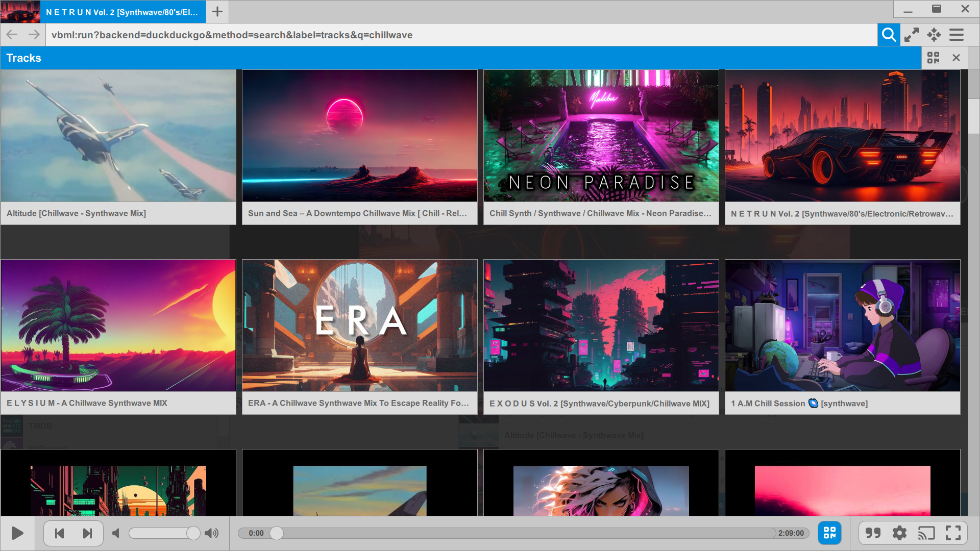The width and height of the screenshot is (980, 551).
Task: Open player settings gear
Action: coord(899,533)
